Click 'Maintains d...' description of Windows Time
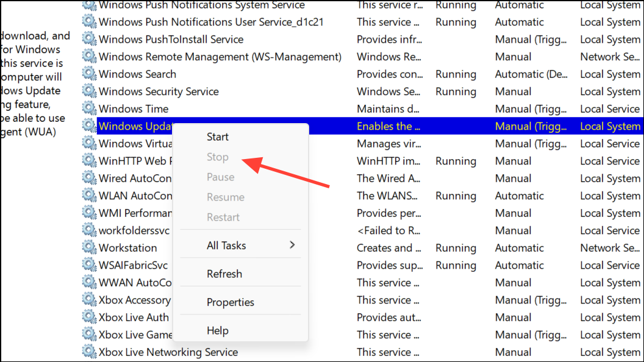 pos(388,108)
